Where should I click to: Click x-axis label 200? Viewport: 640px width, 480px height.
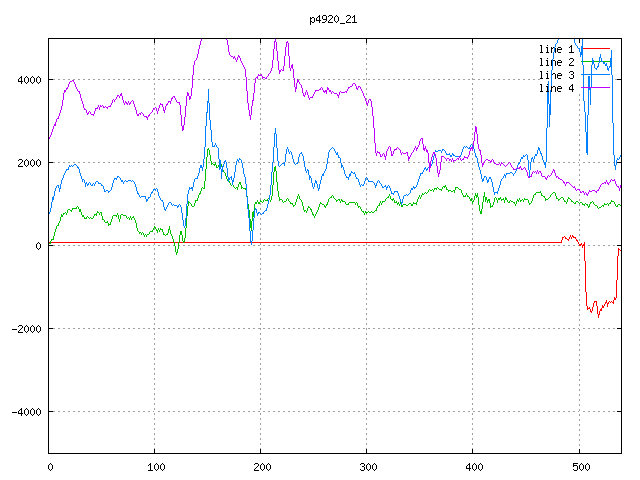(x=262, y=467)
